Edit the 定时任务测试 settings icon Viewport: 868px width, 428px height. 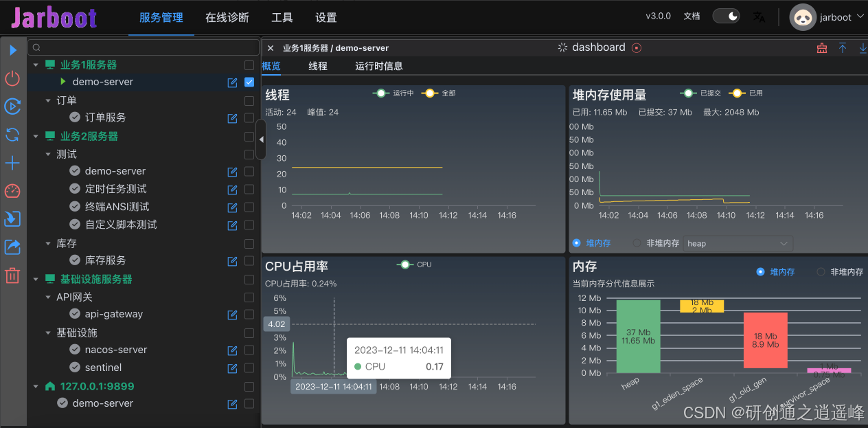[233, 190]
